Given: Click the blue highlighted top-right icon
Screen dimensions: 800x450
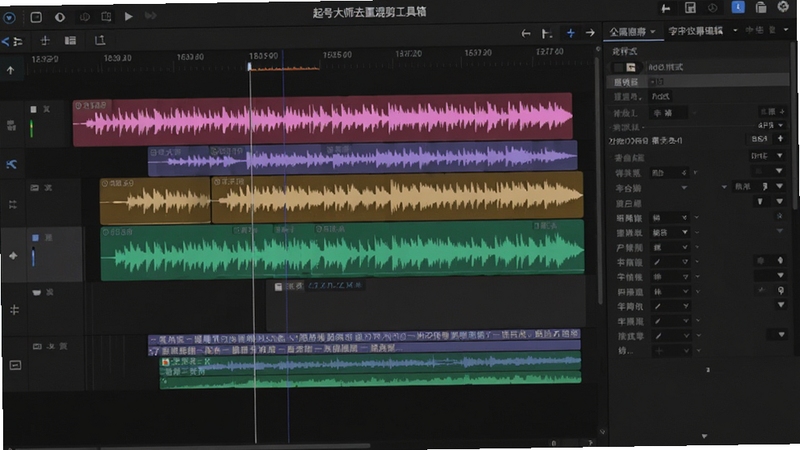Looking at the screenshot, I should 738,7.
